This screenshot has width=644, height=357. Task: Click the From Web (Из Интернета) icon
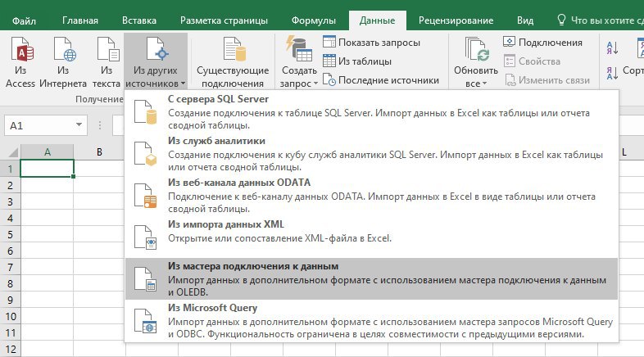[64, 49]
